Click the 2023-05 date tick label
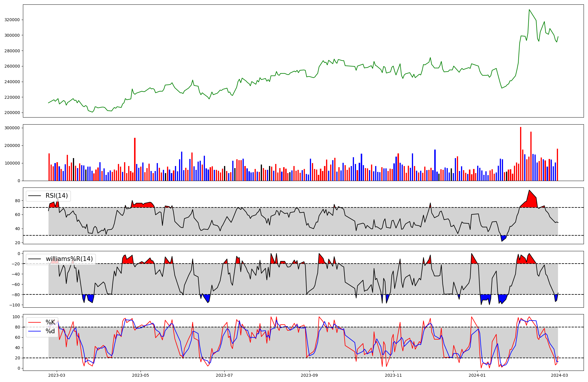 (x=141, y=375)
